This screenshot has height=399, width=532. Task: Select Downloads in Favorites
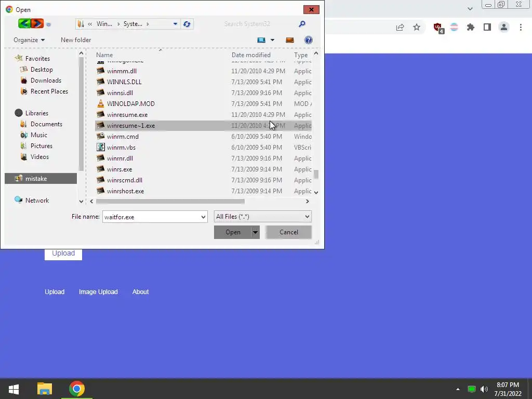tap(46, 81)
